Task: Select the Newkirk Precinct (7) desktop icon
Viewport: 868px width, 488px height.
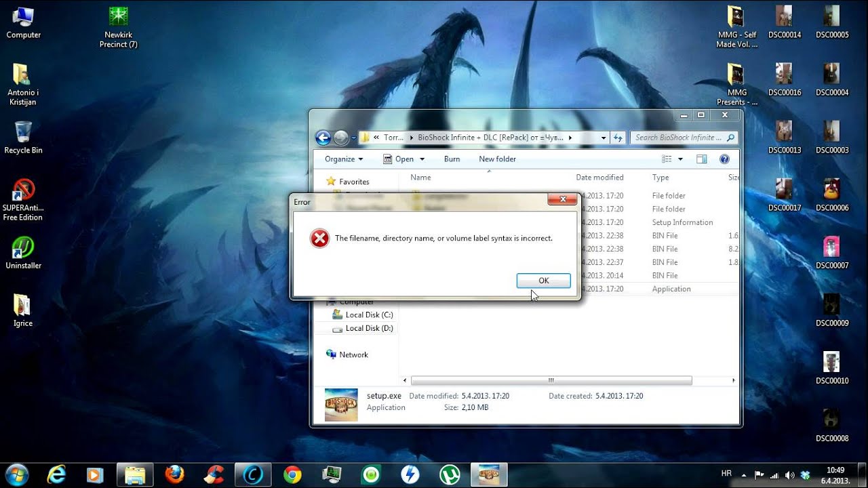Action: (119, 27)
